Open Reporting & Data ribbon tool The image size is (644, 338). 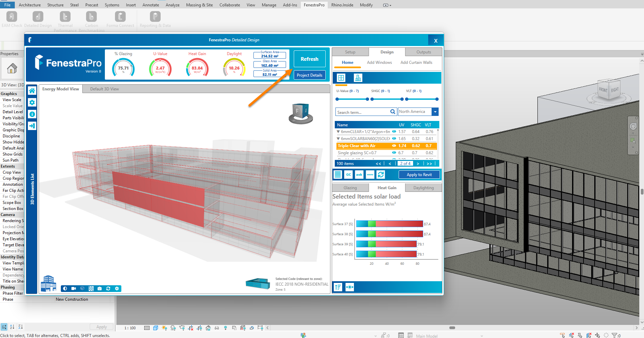[155, 19]
